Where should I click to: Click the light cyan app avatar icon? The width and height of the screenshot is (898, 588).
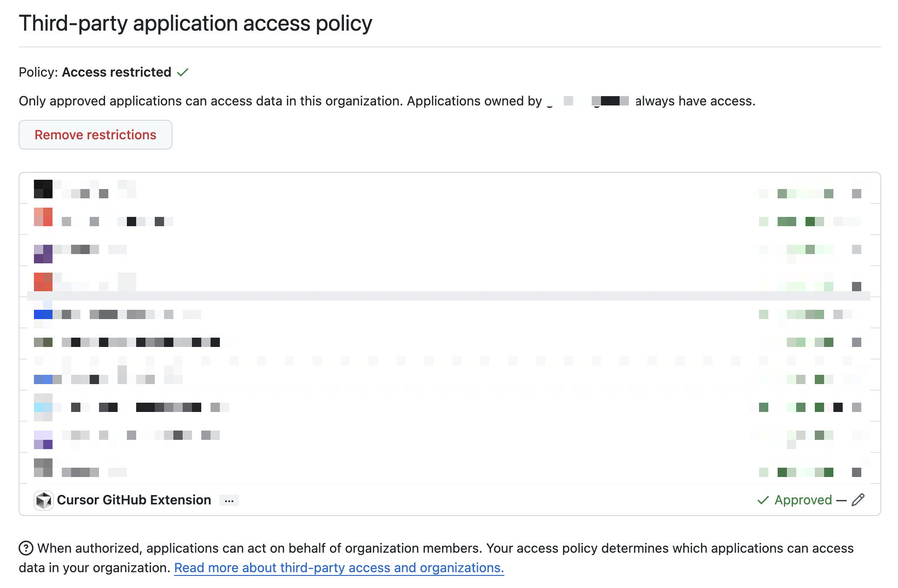43,407
